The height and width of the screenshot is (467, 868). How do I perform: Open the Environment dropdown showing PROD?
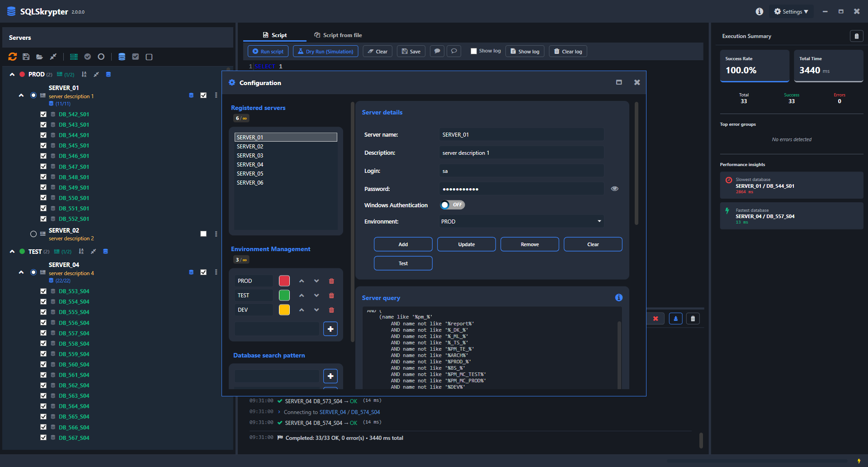(x=521, y=221)
